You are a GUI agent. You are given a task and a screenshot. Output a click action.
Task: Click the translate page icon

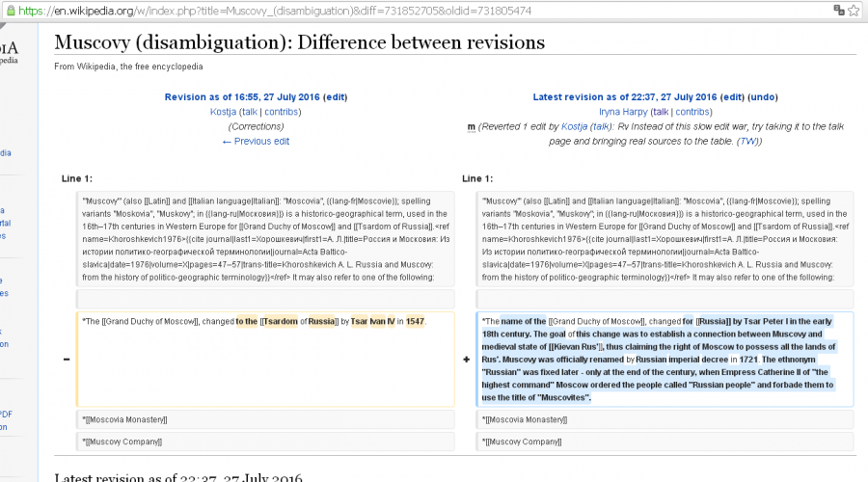pos(840,10)
